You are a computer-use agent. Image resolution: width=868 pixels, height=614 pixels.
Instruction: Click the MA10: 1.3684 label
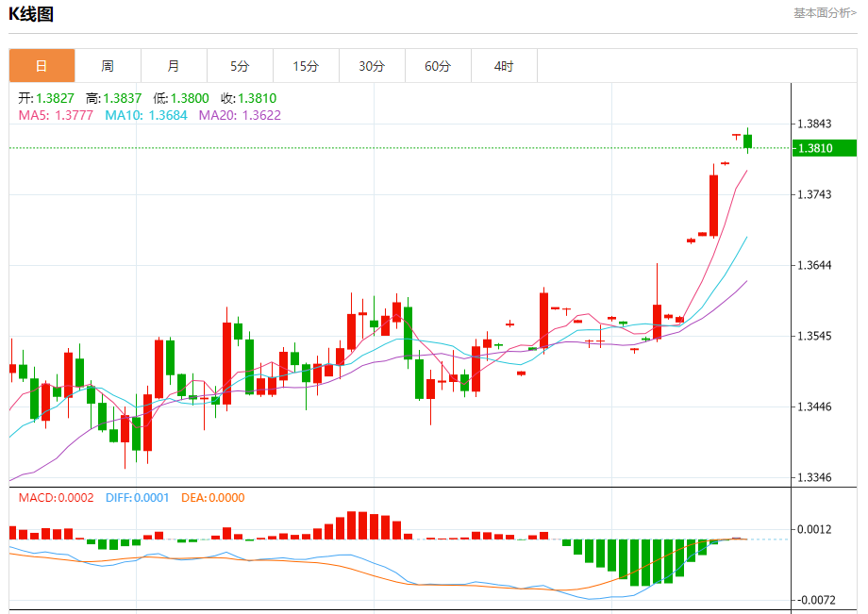(146, 115)
